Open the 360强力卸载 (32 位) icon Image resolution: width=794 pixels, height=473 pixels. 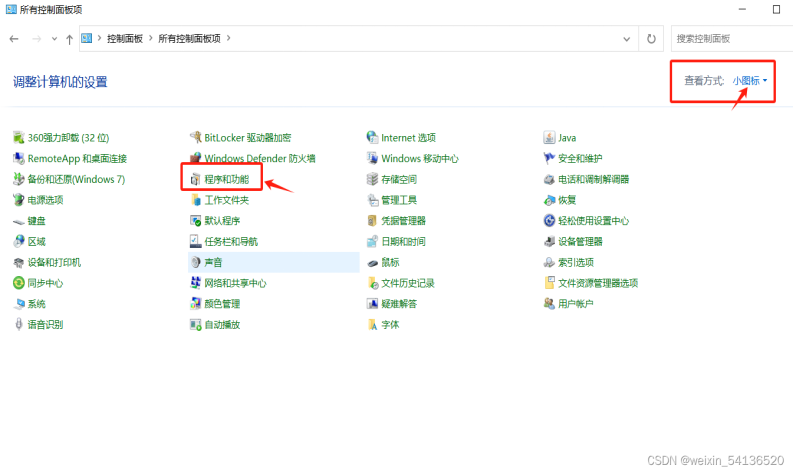[x=19, y=137]
